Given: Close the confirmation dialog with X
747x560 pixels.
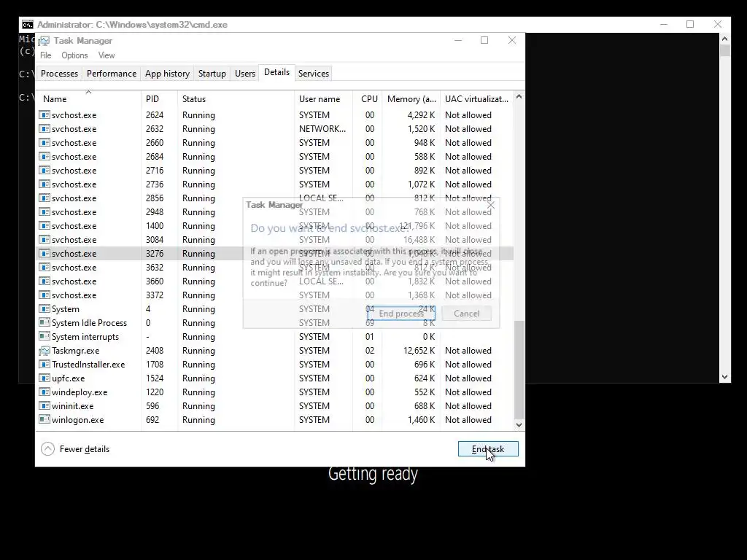Looking at the screenshot, I should tap(491, 205).
